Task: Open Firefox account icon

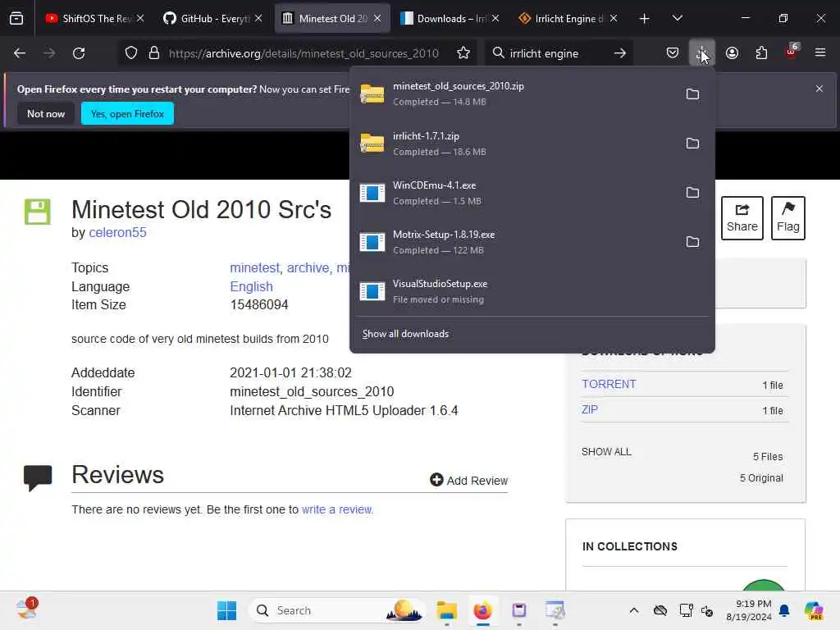Action: tap(732, 53)
